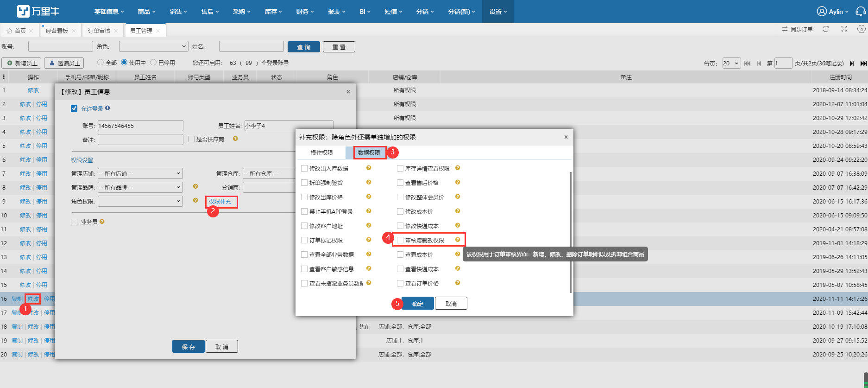Open the 首页 page tab
This screenshot has height=388, width=868.
(x=20, y=31)
